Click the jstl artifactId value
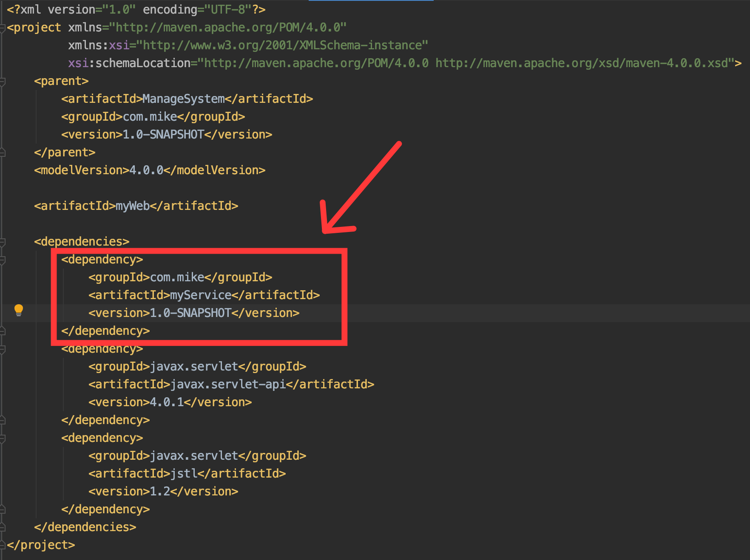The width and height of the screenshot is (750, 560). pos(184,473)
